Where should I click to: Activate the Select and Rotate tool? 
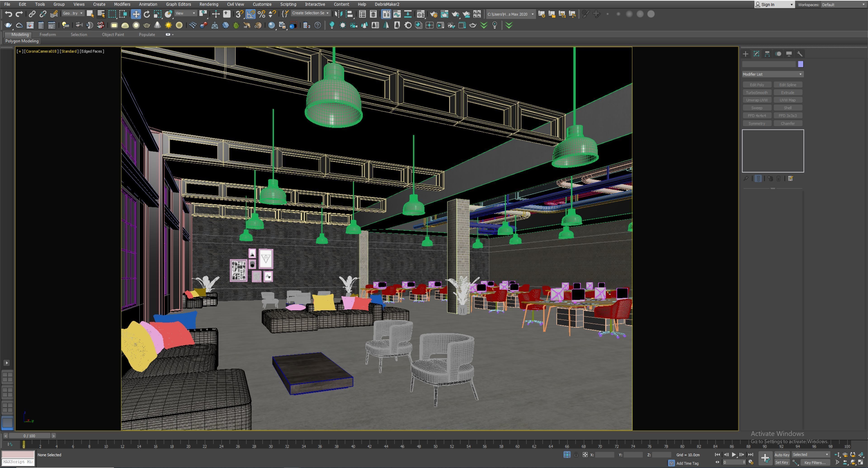click(x=146, y=14)
